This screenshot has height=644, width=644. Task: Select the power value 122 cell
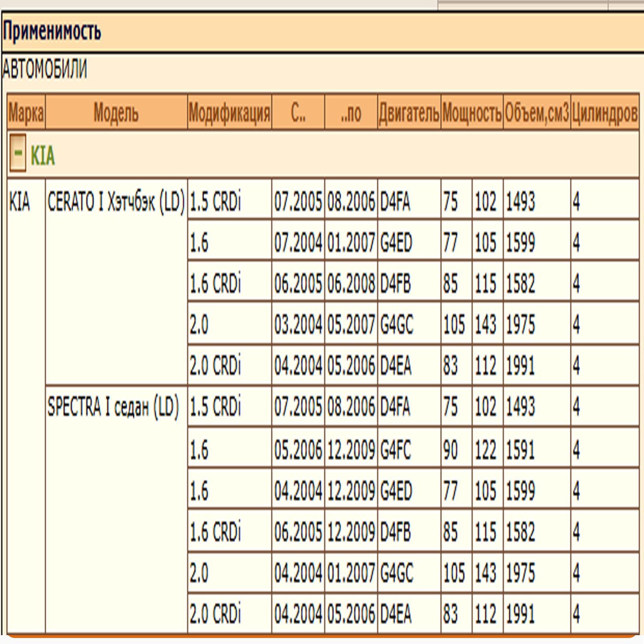pos(486,449)
